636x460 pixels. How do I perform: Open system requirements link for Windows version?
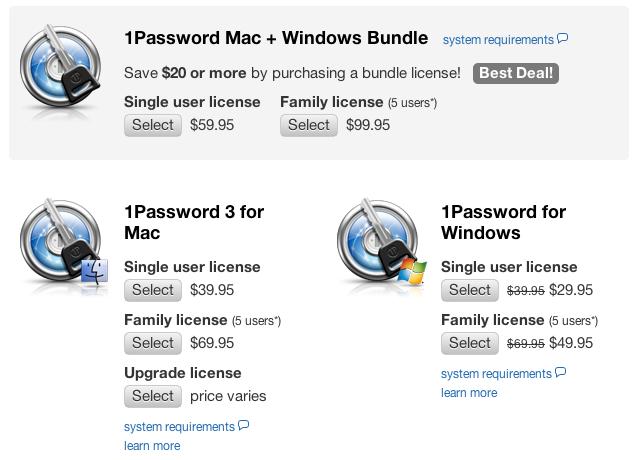point(496,374)
